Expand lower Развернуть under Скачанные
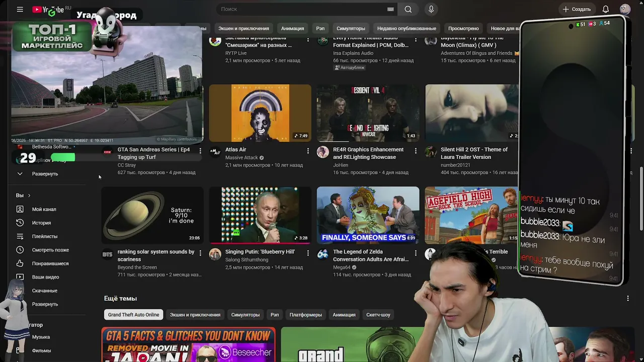Screen dimensions: 644x362 tap(45, 304)
